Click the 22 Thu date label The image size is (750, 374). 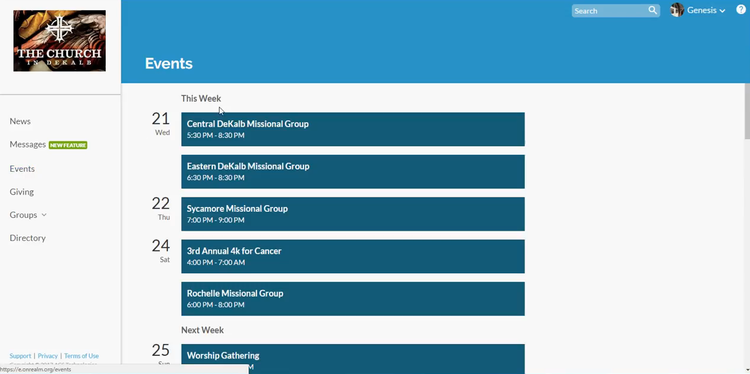coord(161,208)
